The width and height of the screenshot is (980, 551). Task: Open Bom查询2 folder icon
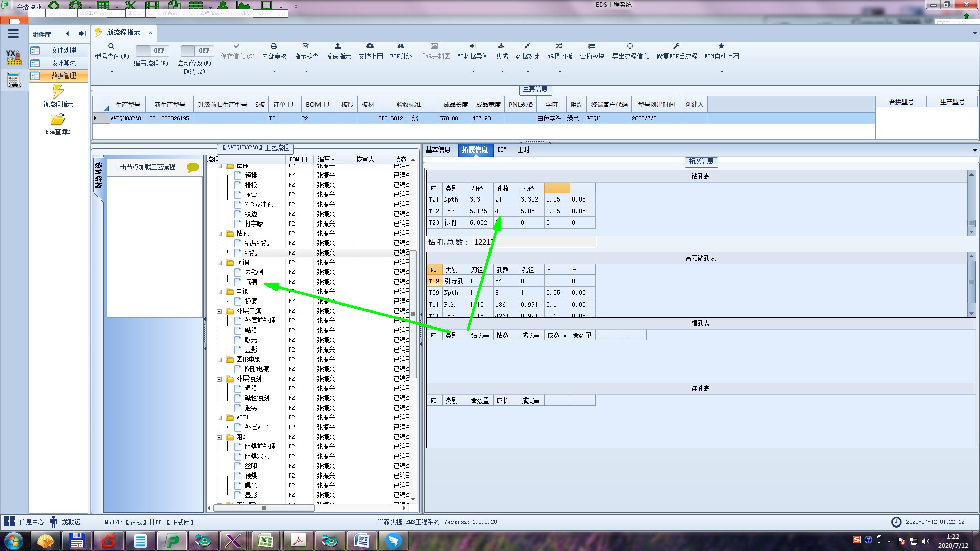[x=58, y=120]
